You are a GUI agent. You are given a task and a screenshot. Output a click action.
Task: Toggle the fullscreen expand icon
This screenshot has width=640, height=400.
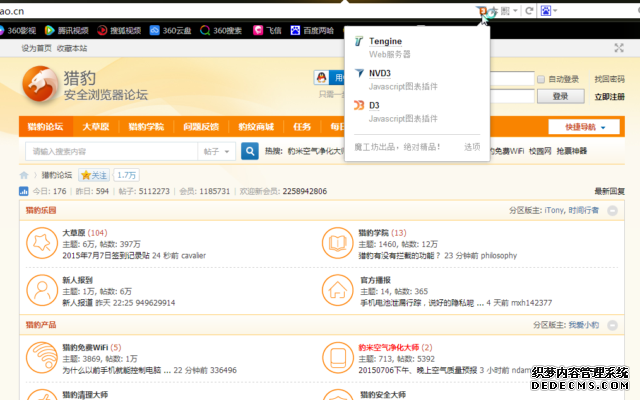[x=619, y=48]
